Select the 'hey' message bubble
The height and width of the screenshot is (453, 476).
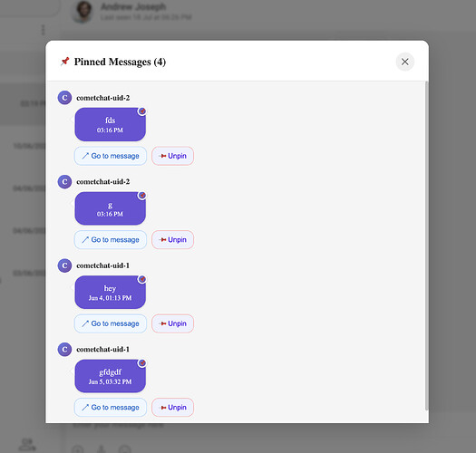click(111, 293)
